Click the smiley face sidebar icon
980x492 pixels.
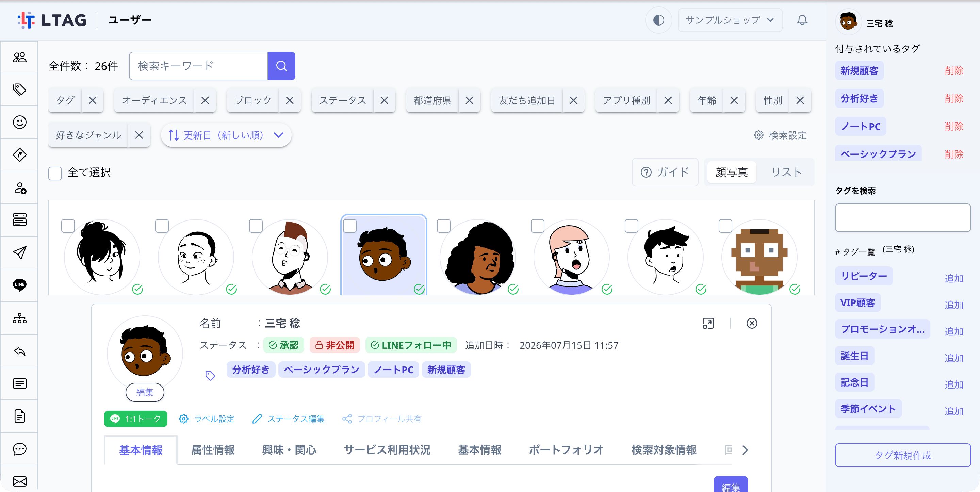[19, 122]
